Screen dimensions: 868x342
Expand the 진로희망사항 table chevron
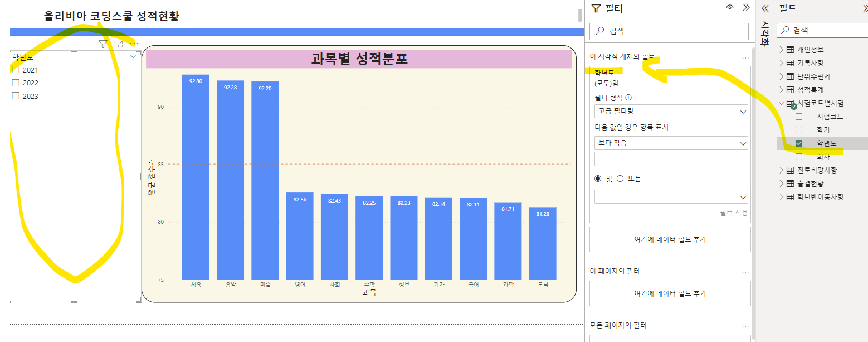tap(781, 170)
